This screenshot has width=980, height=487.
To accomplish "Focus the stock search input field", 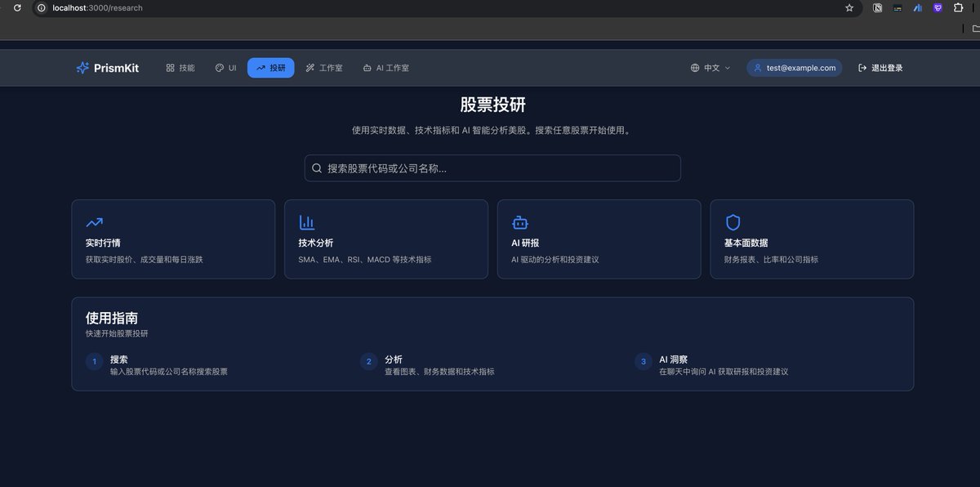I will pyautogui.click(x=492, y=168).
